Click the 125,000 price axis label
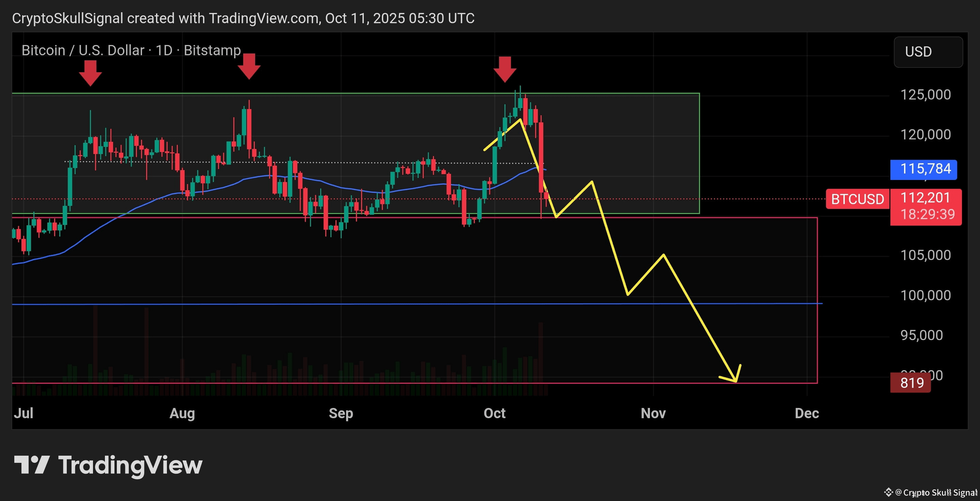The image size is (980, 501). tap(925, 94)
